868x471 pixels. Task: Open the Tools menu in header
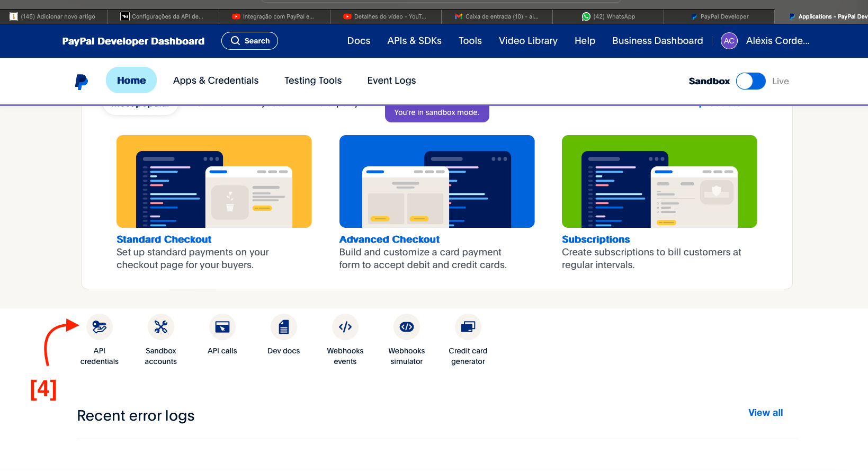470,41
